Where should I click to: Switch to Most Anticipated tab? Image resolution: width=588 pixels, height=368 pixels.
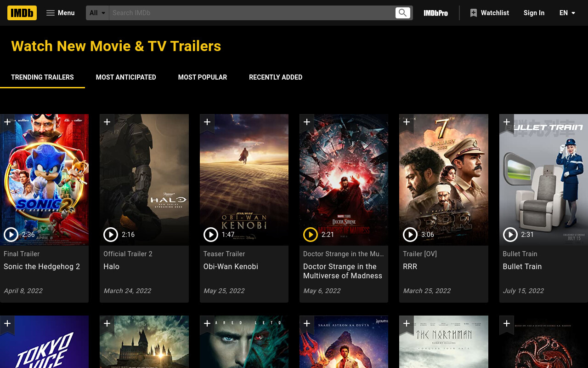[126, 77]
